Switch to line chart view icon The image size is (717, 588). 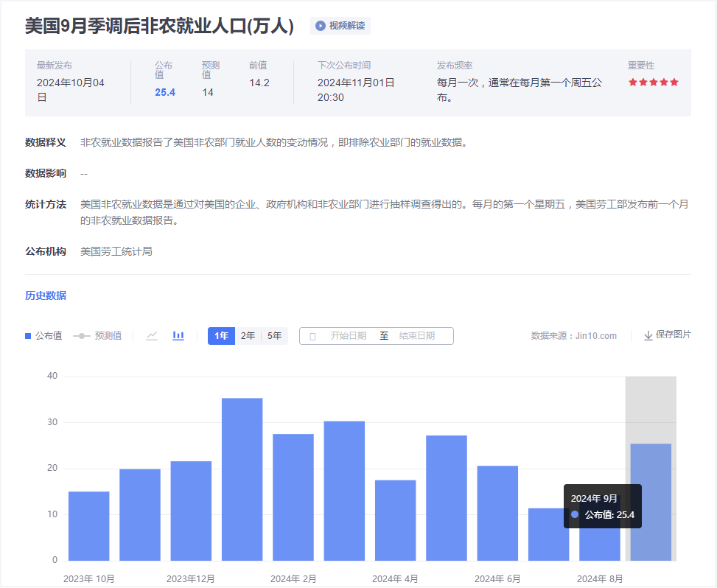pos(152,336)
